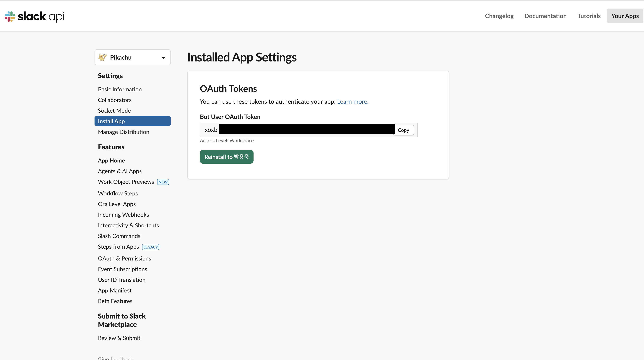Open Interactivity & Shortcuts page

tap(128, 225)
